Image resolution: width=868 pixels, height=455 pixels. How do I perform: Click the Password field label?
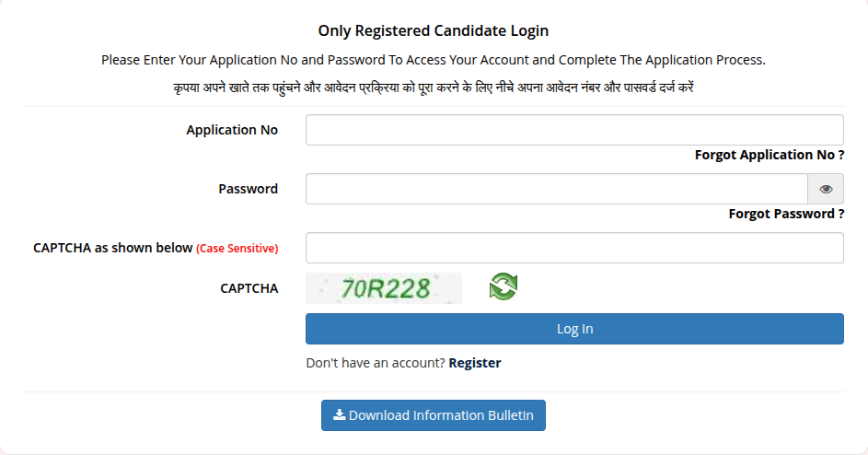click(248, 189)
